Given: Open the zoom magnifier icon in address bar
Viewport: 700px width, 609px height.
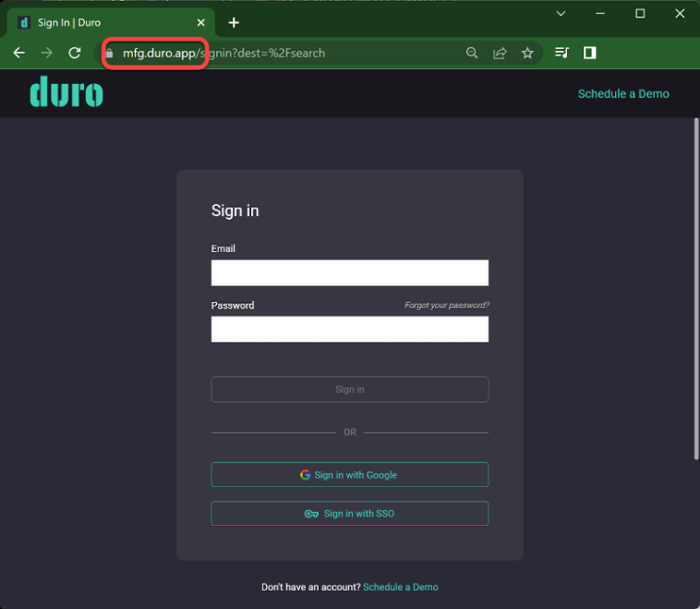Looking at the screenshot, I should coord(471,53).
